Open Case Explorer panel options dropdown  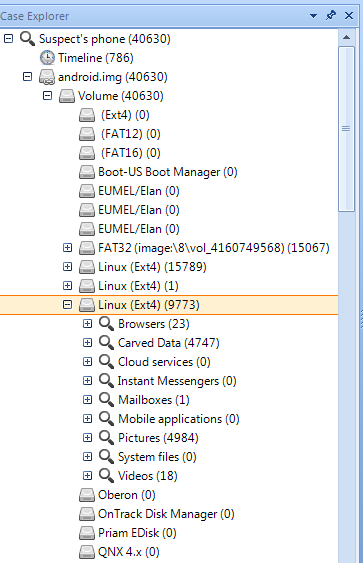(x=313, y=16)
